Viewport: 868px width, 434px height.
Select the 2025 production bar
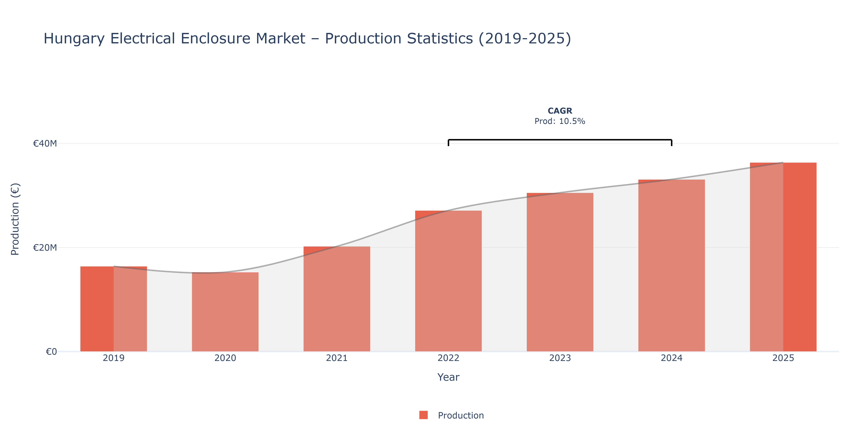tap(783, 257)
